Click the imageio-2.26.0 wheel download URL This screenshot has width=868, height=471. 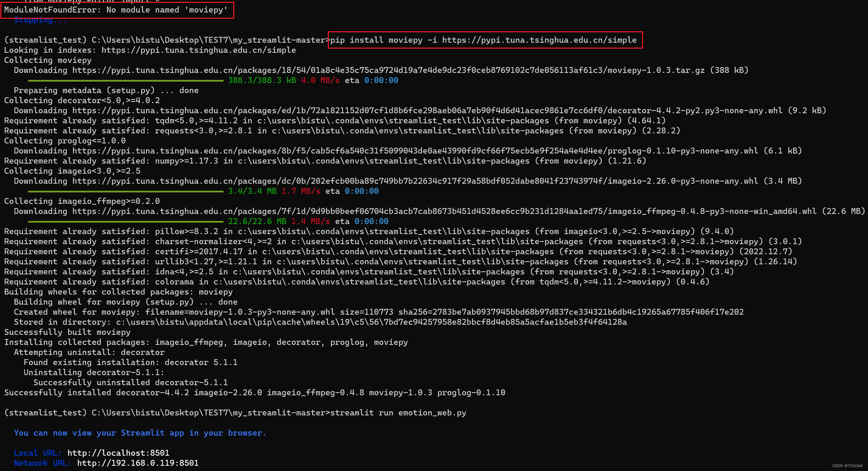[415, 181]
